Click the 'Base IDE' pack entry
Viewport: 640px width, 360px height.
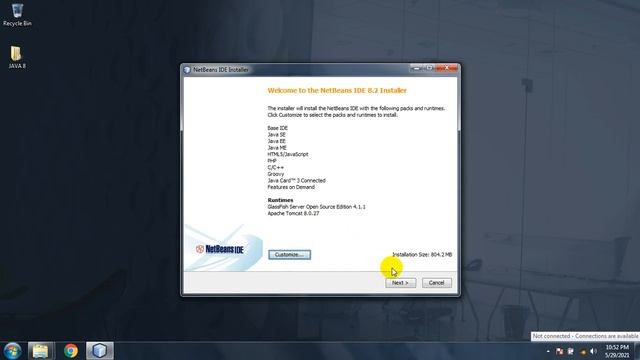pyautogui.click(x=278, y=128)
